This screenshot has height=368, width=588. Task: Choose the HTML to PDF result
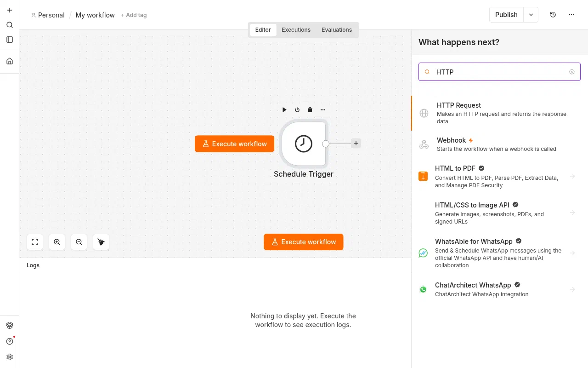(500, 176)
